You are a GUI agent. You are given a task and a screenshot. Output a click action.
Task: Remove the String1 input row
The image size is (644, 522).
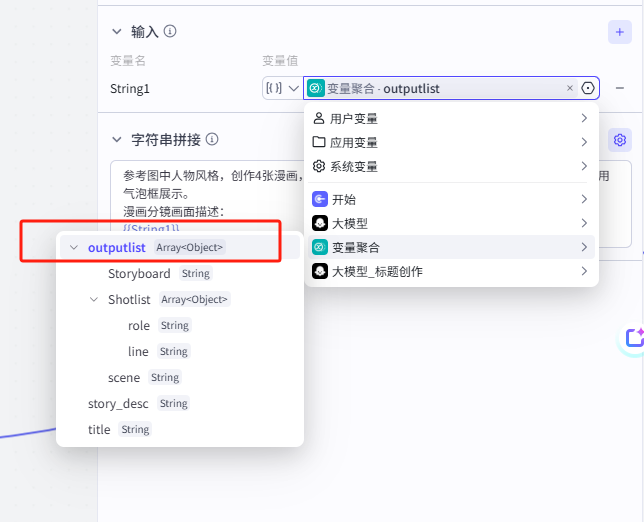point(620,88)
